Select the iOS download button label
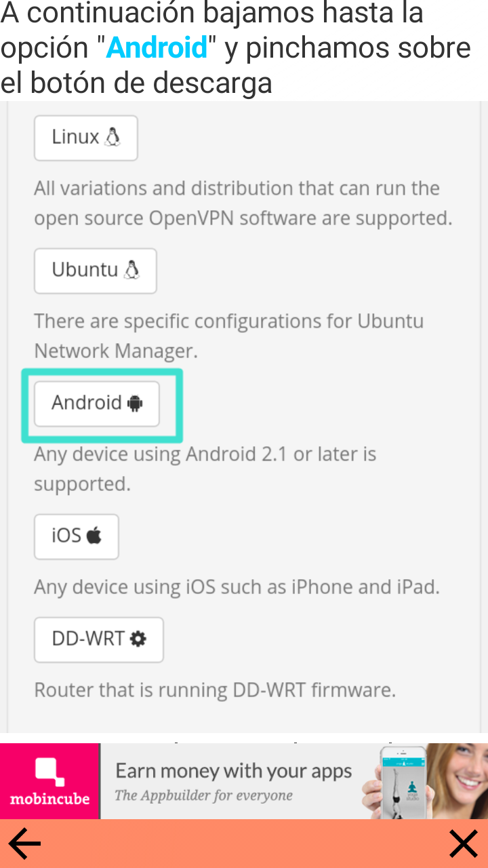 (66, 536)
